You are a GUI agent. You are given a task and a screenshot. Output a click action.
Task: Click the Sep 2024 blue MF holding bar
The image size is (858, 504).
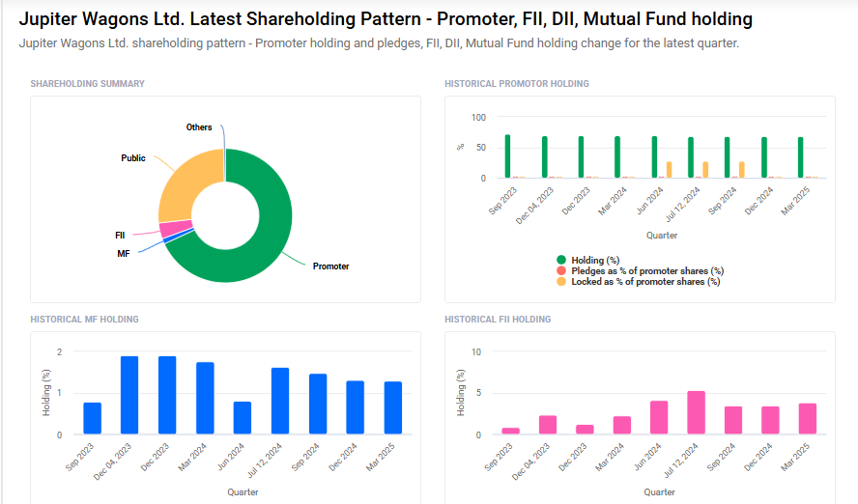point(318,404)
